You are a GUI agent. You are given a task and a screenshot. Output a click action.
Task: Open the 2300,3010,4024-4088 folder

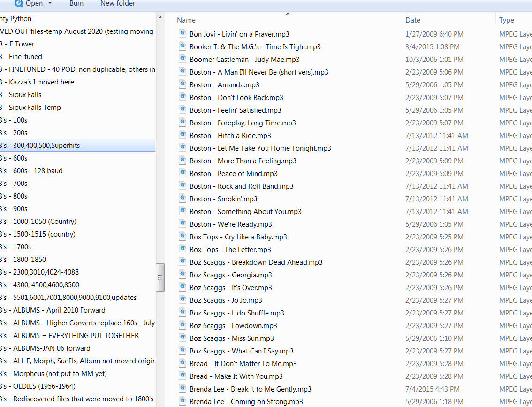pos(46,272)
